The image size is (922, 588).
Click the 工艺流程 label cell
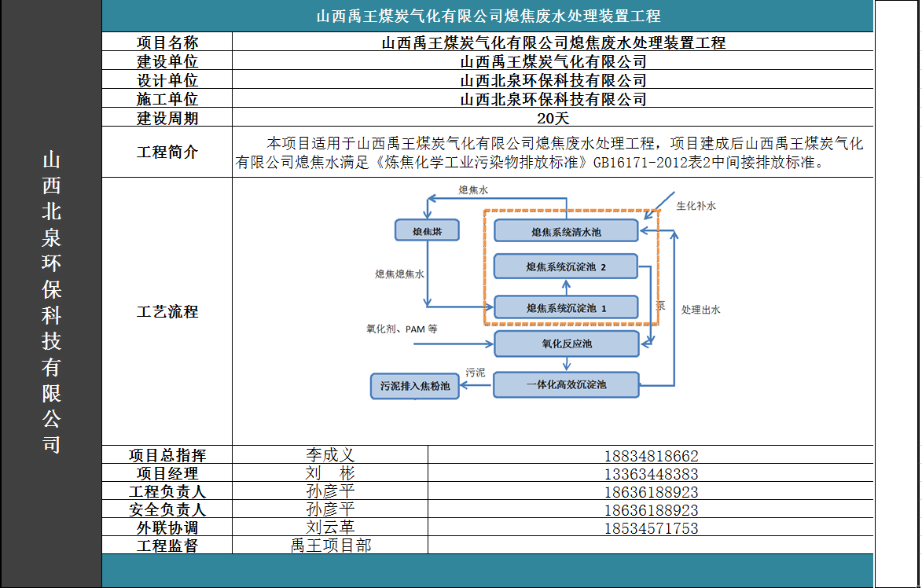point(167,311)
